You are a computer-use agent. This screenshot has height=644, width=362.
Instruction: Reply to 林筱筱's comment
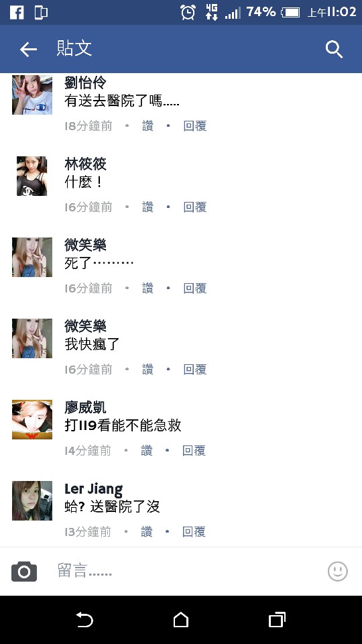[x=195, y=207]
